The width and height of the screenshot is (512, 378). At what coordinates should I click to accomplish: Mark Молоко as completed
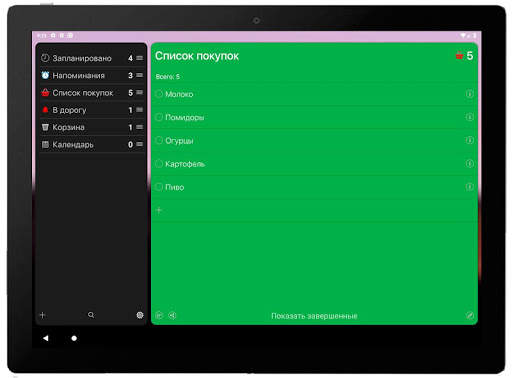(159, 94)
